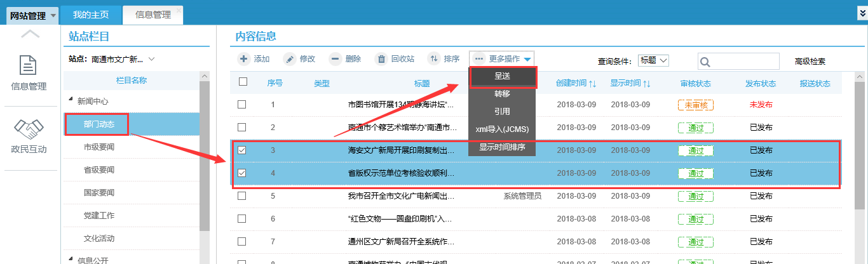This screenshot has width=868, height=264.
Task: Collapse the 新闻中心 tree node
Action: (71, 100)
